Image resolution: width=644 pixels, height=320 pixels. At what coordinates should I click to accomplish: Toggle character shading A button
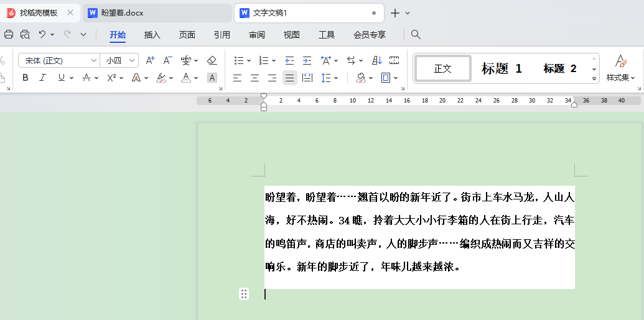tap(212, 78)
